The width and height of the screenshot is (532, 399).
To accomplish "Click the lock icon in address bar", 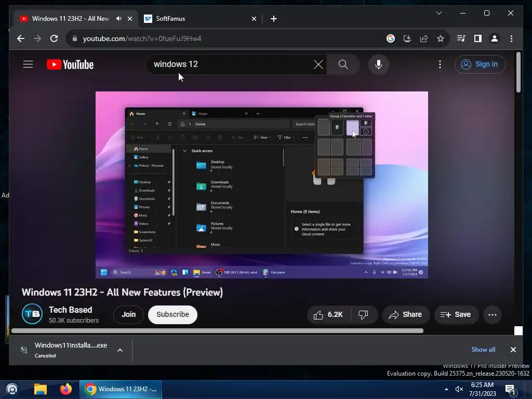I will pos(75,38).
